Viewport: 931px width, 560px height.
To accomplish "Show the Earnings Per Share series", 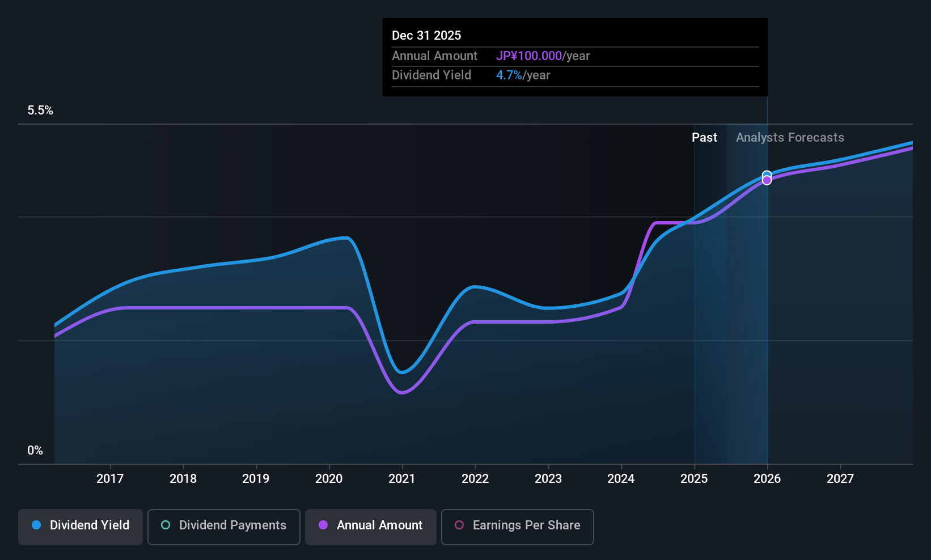I will [x=518, y=527].
